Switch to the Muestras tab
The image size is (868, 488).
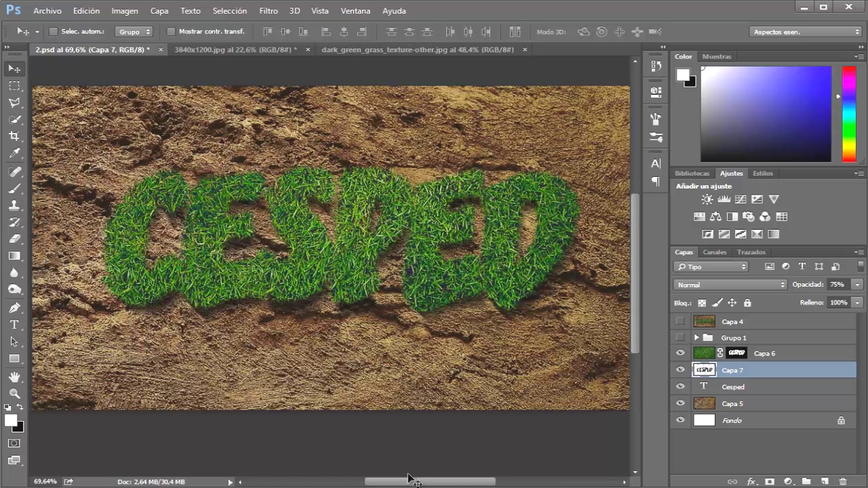point(717,57)
